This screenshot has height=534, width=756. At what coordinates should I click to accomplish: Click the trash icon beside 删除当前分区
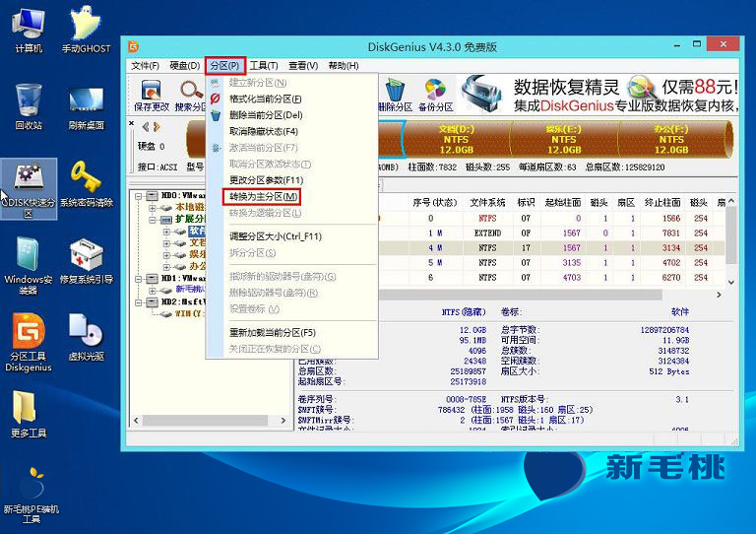[215, 115]
